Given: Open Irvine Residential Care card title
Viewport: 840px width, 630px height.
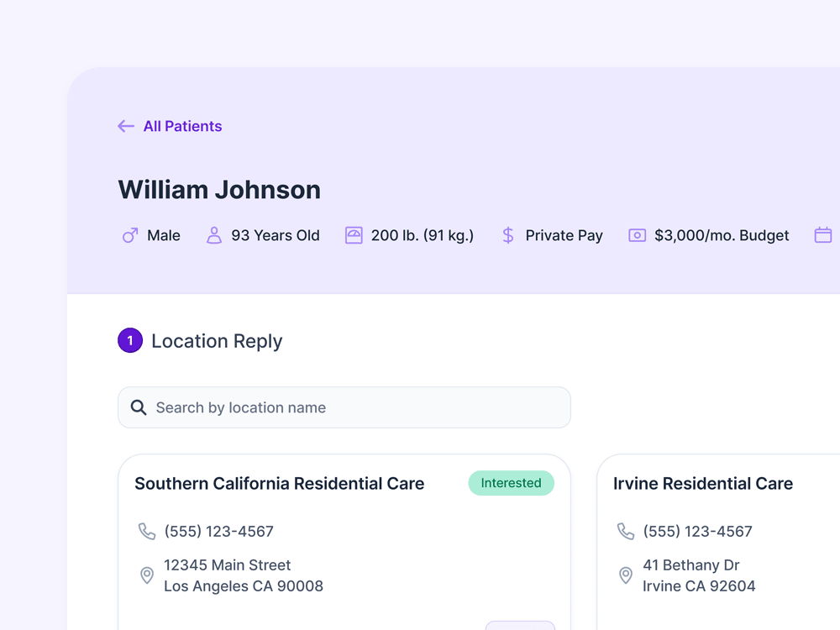Looking at the screenshot, I should coord(703,483).
